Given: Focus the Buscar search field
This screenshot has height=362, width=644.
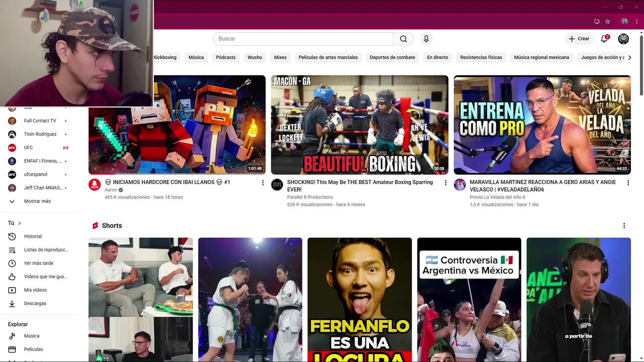Looking at the screenshot, I should (x=303, y=39).
